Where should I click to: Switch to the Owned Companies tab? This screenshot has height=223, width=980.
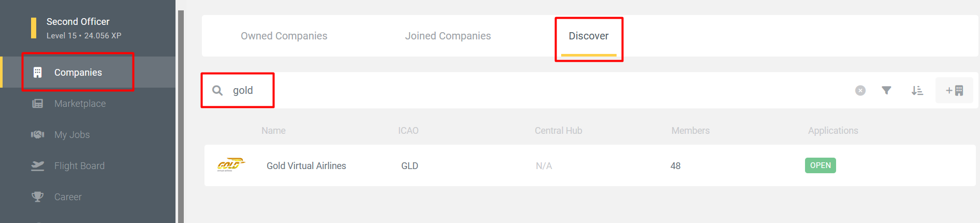[284, 36]
